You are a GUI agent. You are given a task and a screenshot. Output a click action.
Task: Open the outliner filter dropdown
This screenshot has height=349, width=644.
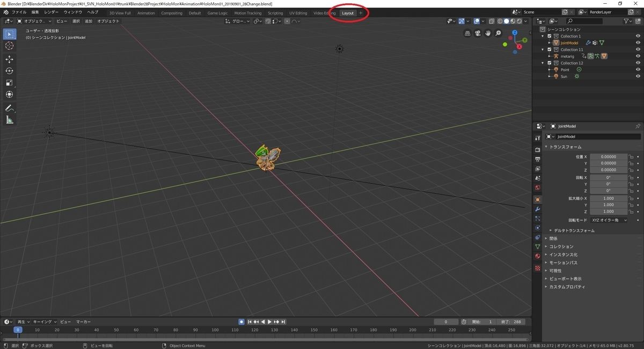(x=628, y=21)
